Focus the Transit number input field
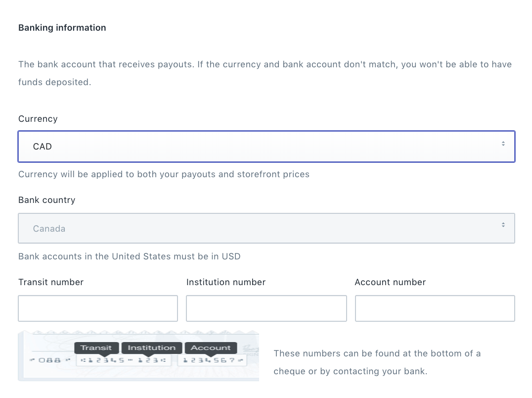Viewport: 532px width, 398px height. pos(98,308)
